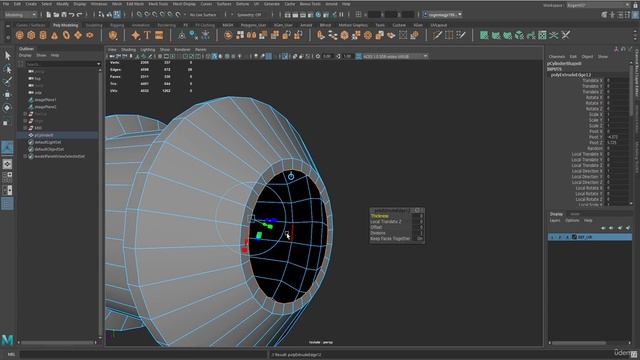Click the SVG shelf icon

tap(159, 36)
